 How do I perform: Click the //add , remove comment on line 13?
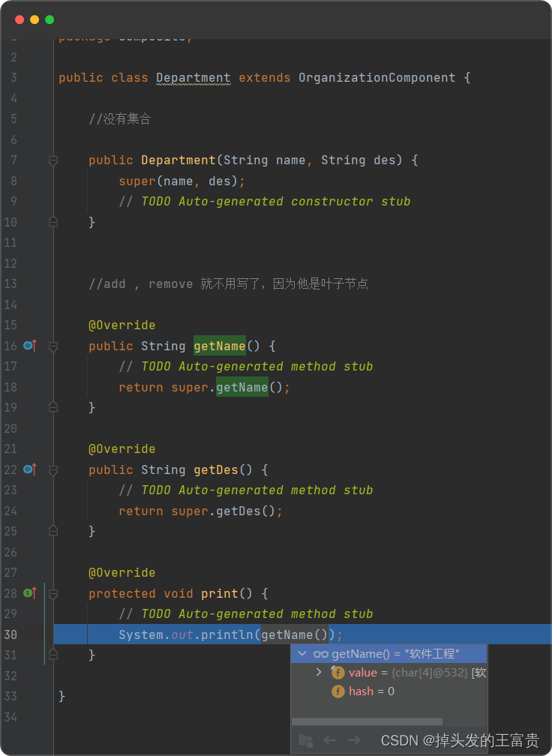[229, 284]
